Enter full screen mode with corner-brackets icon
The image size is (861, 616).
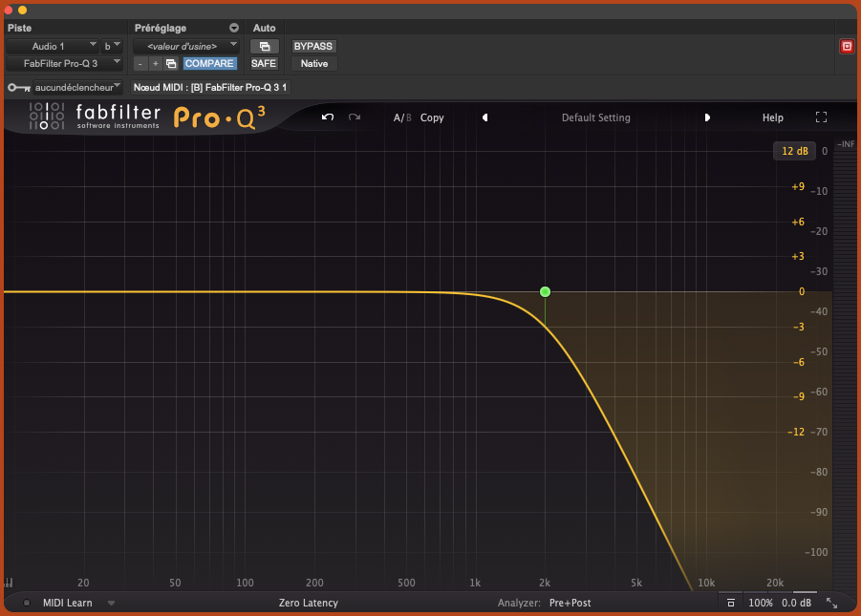tap(821, 117)
